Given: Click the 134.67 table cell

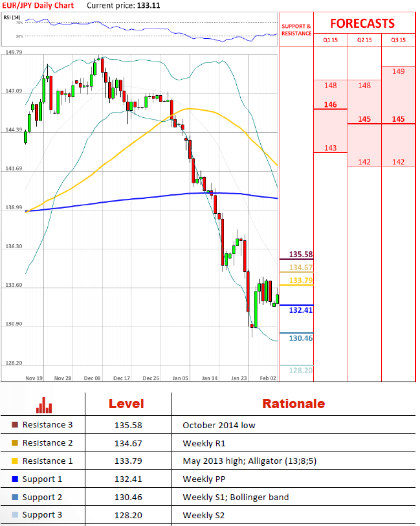Looking at the screenshot, I should [x=128, y=444].
